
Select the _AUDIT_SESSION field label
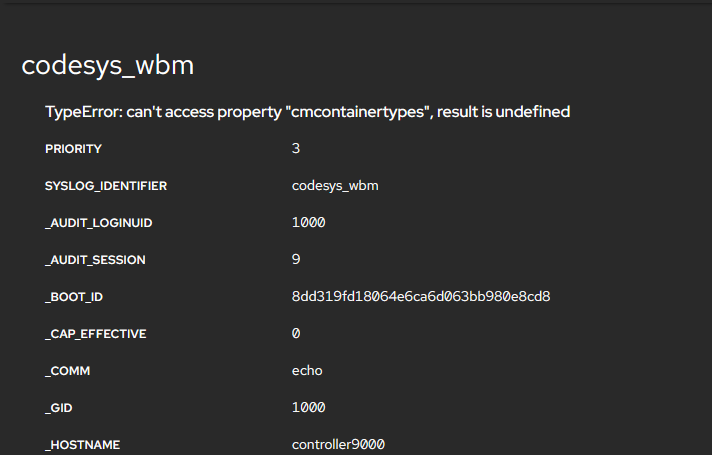click(95, 260)
